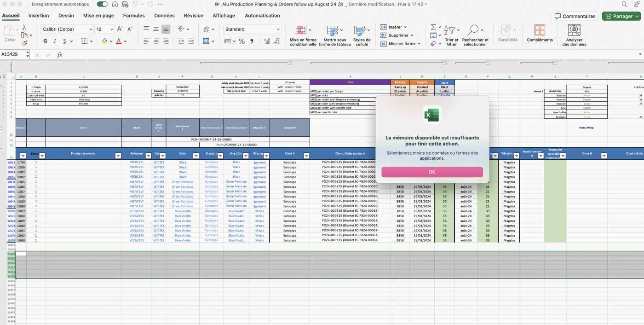
Task: Open filter dropdown on Client A column
Action: [306, 156]
